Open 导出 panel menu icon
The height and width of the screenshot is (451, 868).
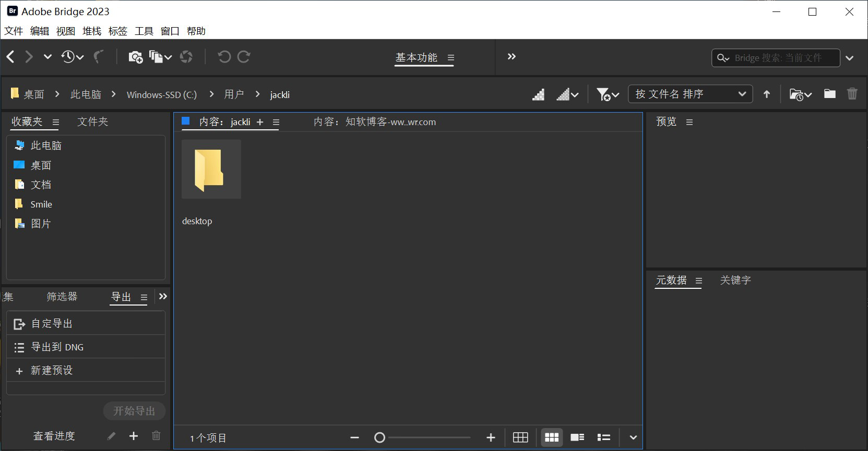[x=144, y=298]
